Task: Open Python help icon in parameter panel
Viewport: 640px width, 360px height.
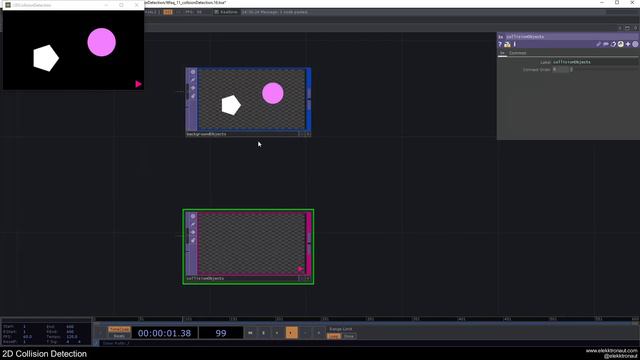Action: pyautogui.click(x=507, y=44)
